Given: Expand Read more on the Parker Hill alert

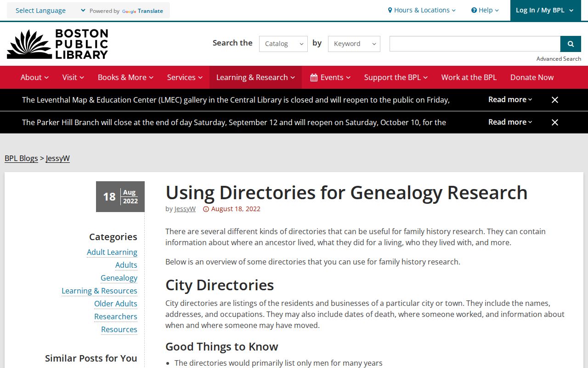Looking at the screenshot, I should point(510,122).
